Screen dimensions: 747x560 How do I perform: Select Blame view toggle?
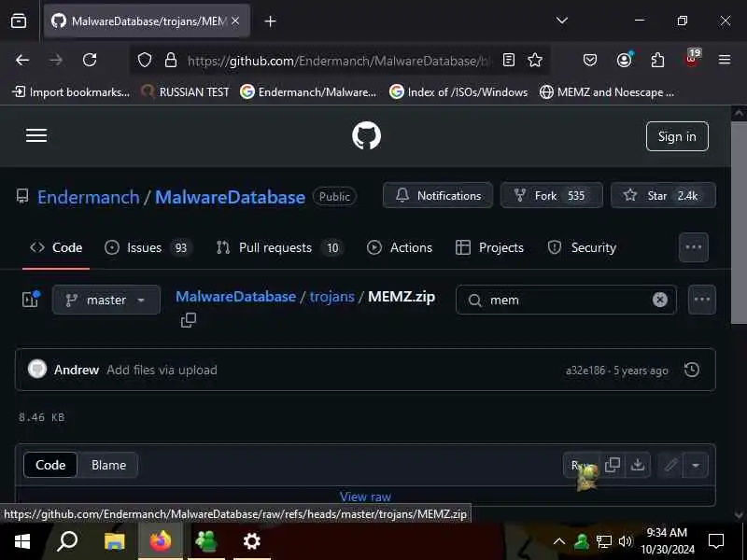coord(108,465)
